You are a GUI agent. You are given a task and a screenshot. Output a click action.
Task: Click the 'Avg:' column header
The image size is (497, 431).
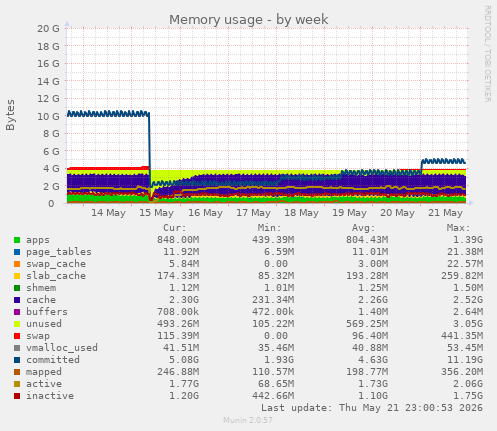pos(364,228)
